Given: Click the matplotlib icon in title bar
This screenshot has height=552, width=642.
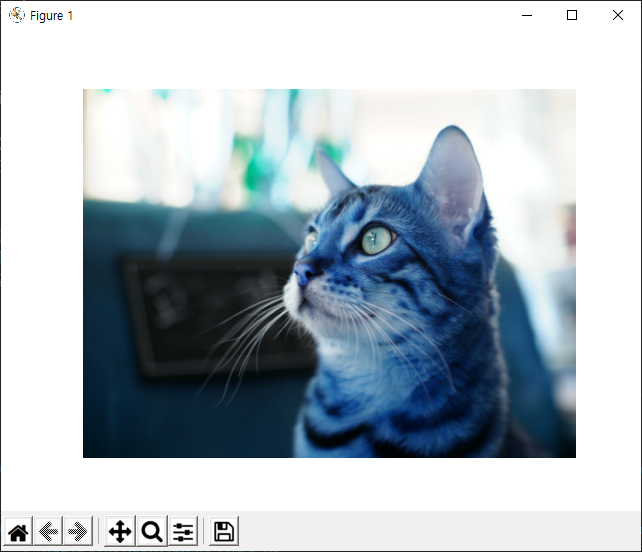Looking at the screenshot, I should (x=17, y=15).
